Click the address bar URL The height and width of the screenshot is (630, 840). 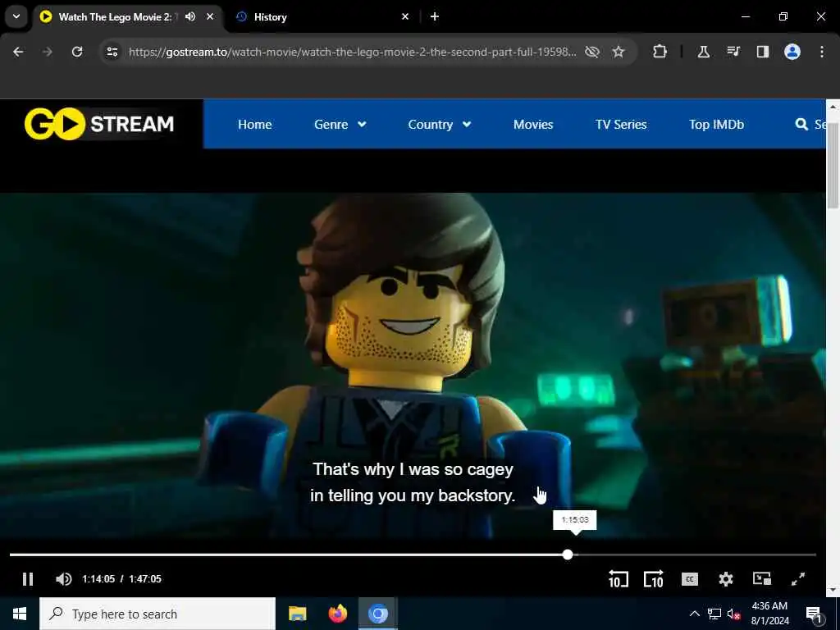(x=353, y=52)
